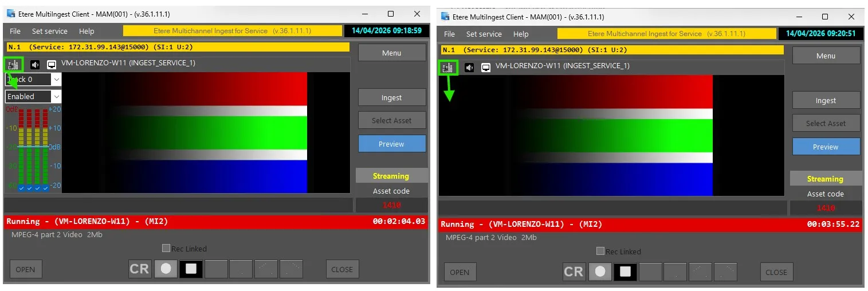The image size is (868, 291).
Task: Toggle the first audio channel checkbox under the meters
Action: pos(21,188)
